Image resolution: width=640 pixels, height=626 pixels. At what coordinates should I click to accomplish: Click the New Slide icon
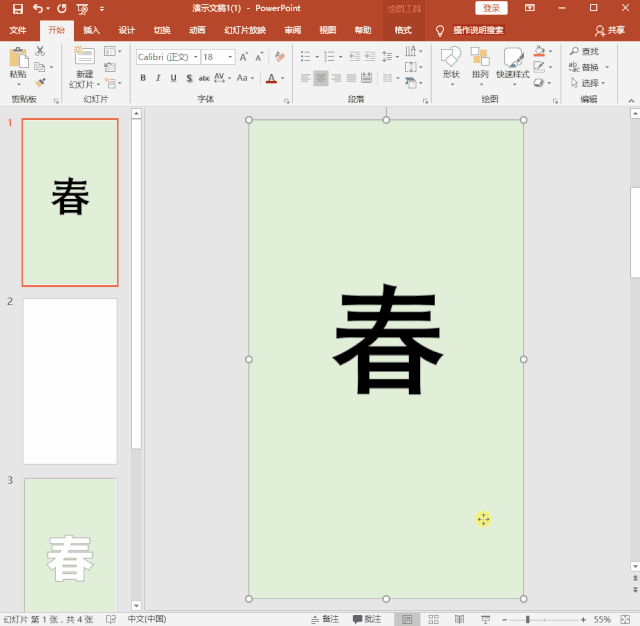(84, 55)
